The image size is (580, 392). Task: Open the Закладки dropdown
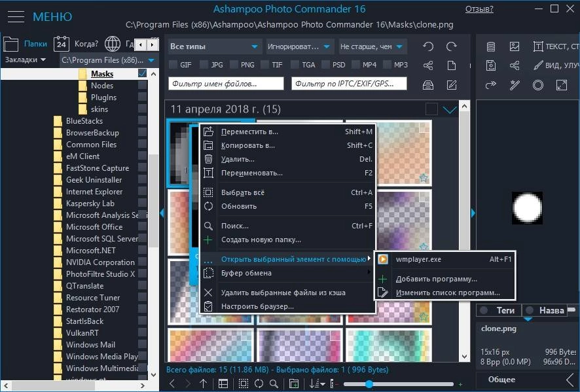[25, 60]
